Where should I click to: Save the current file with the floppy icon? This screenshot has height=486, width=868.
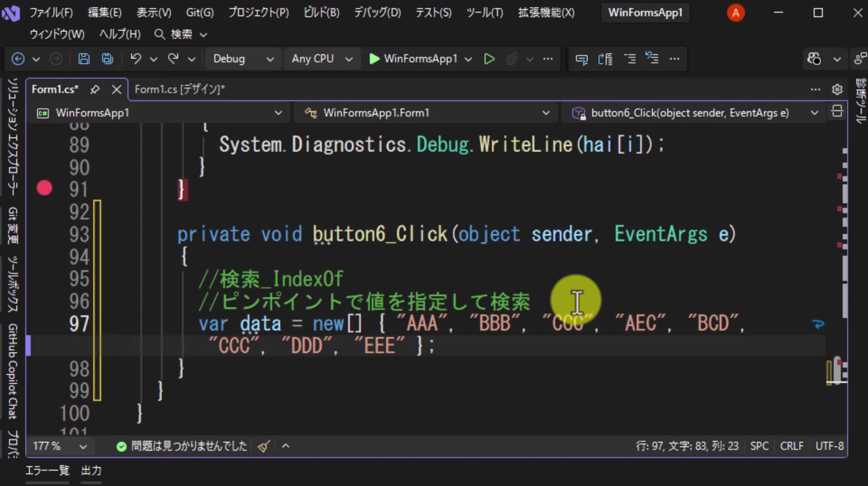pos(84,59)
